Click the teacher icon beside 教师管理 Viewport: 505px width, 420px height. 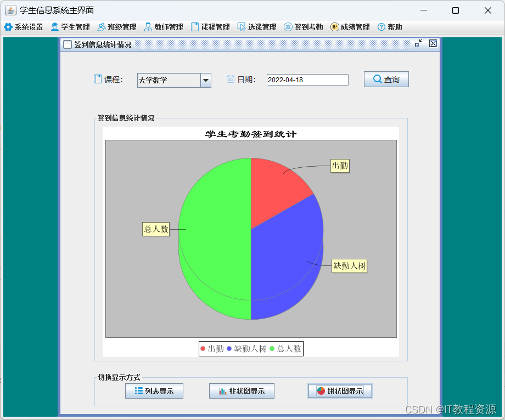[x=148, y=27]
